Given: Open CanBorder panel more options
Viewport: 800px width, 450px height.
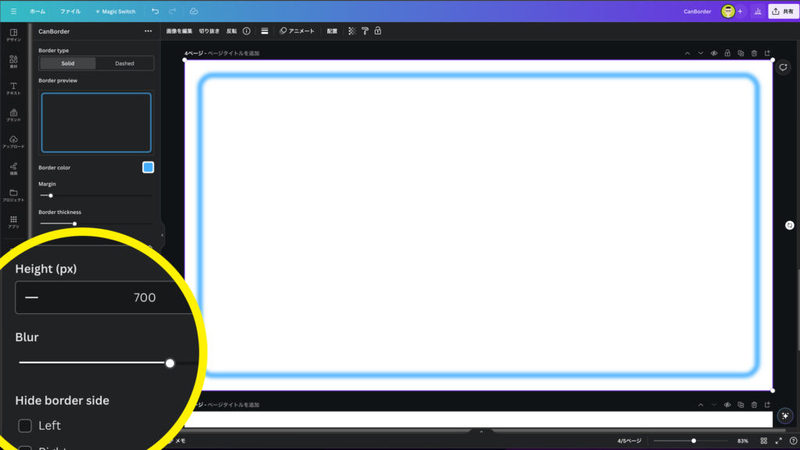Looking at the screenshot, I should [x=148, y=31].
